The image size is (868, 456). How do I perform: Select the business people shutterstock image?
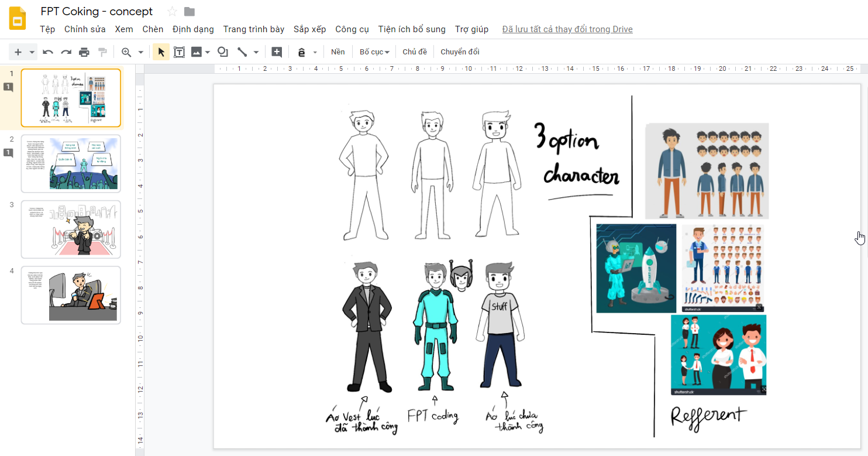point(718,355)
